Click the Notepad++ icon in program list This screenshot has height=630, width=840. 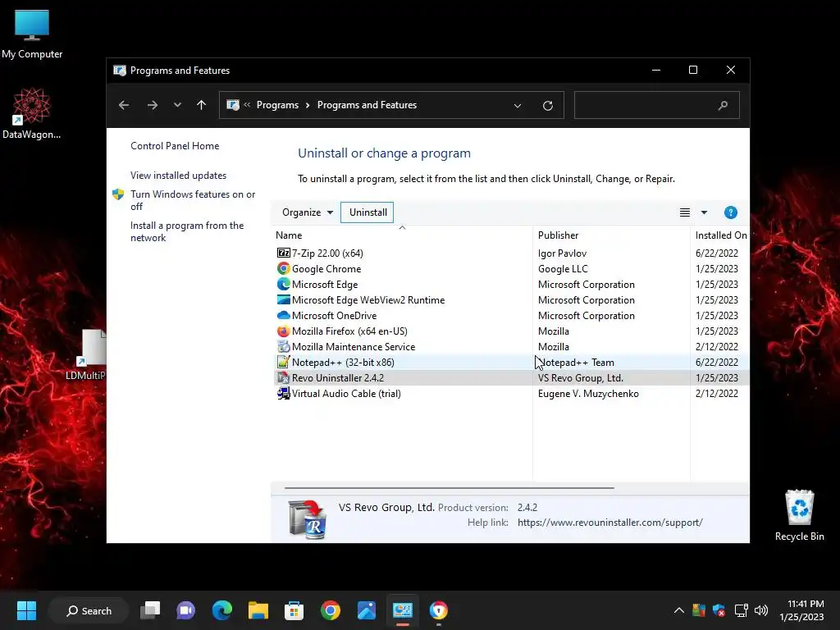pyautogui.click(x=283, y=362)
